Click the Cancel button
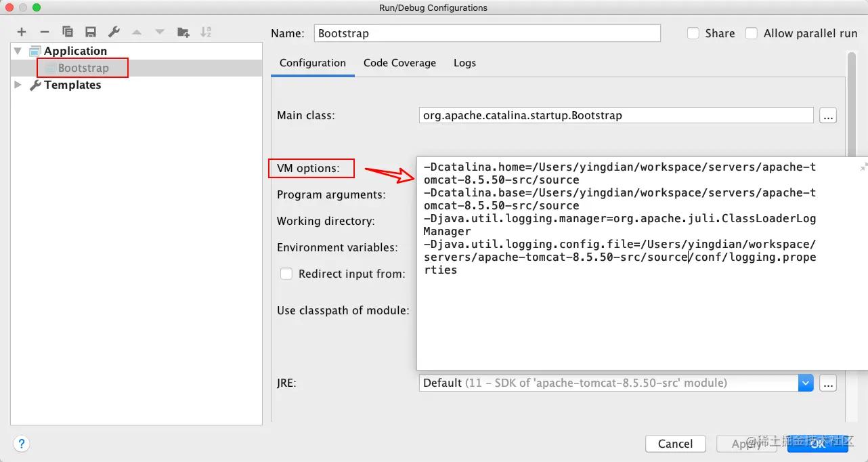868x462 pixels. 675,444
